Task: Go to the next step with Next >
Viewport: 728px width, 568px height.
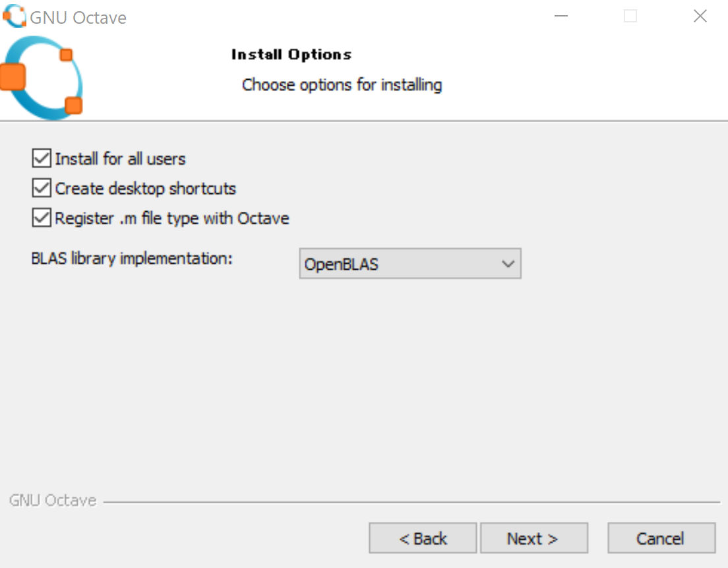Action: (x=534, y=538)
